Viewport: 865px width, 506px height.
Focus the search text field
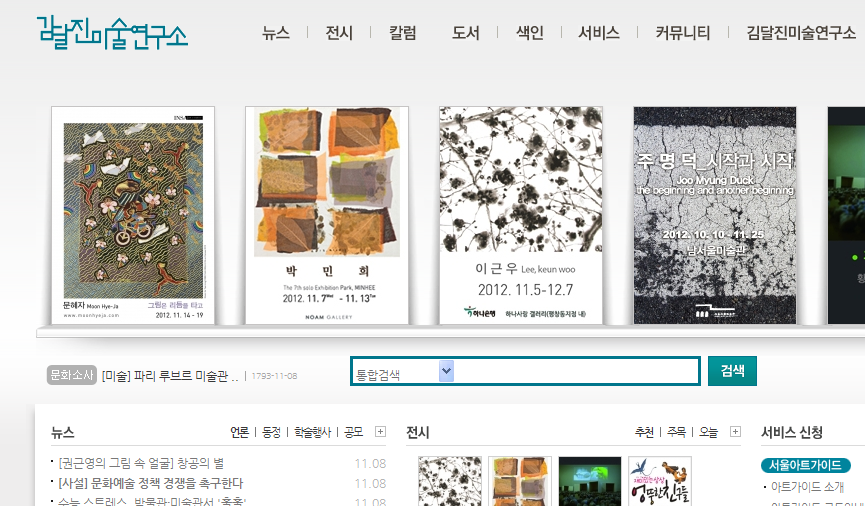pyautogui.click(x=575, y=371)
